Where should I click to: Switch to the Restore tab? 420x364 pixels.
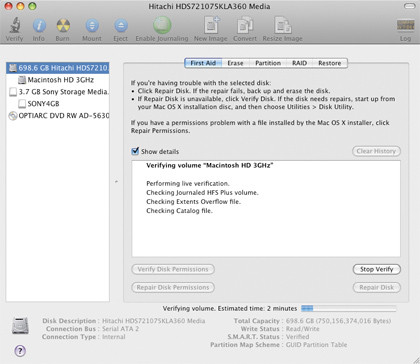pos(329,63)
